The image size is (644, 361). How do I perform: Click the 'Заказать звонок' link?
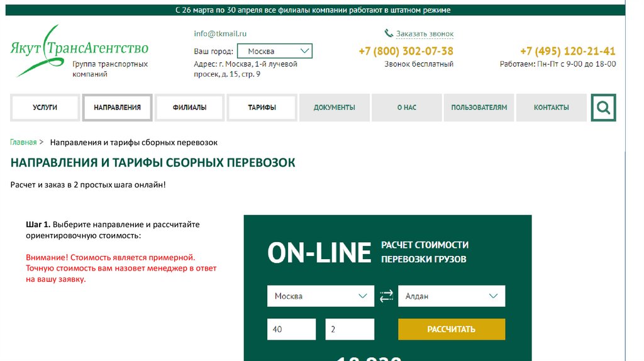coord(425,34)
